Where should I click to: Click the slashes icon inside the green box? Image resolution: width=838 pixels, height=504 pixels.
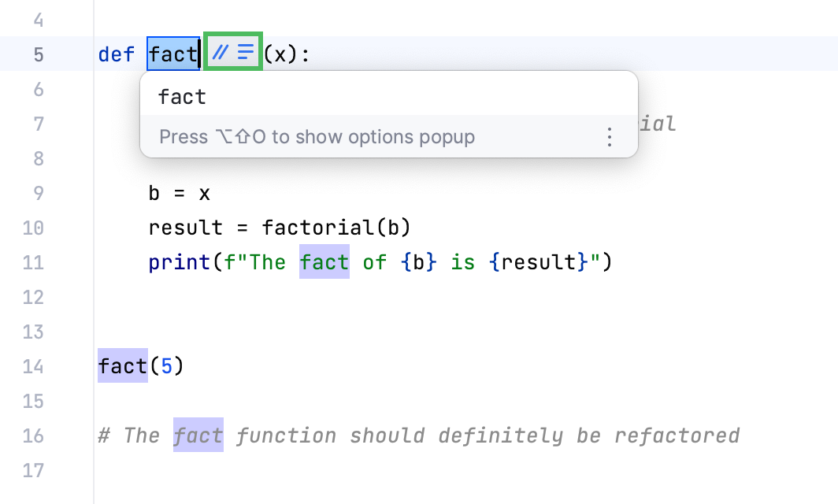(x=221, y=53)
